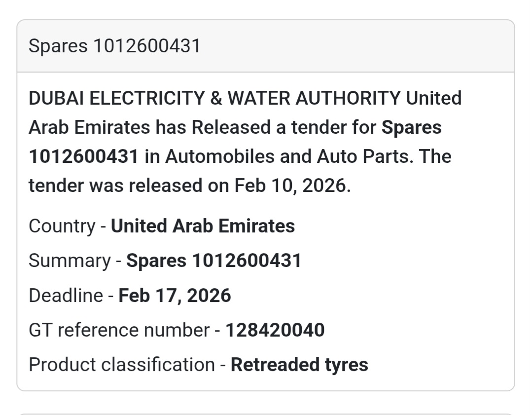Click the Deadline label
The width and height of the screenshot is (532, 415).
point(65,296)
